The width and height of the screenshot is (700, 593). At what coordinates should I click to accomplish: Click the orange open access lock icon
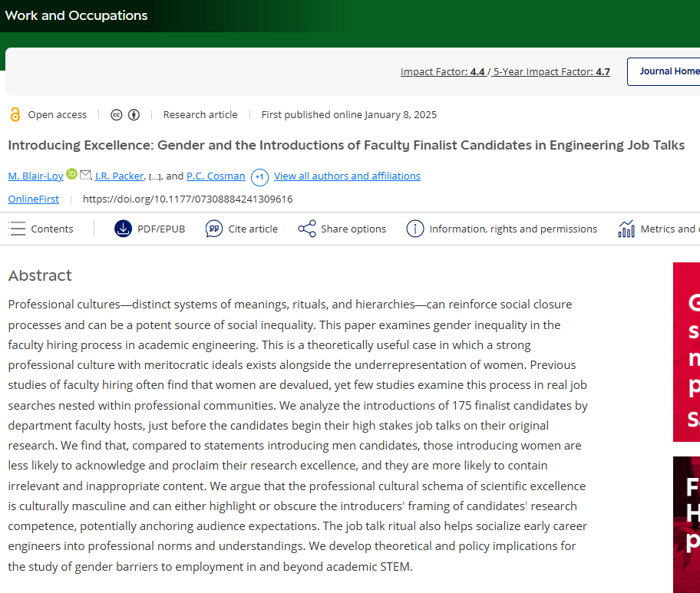tap(15, 114)
